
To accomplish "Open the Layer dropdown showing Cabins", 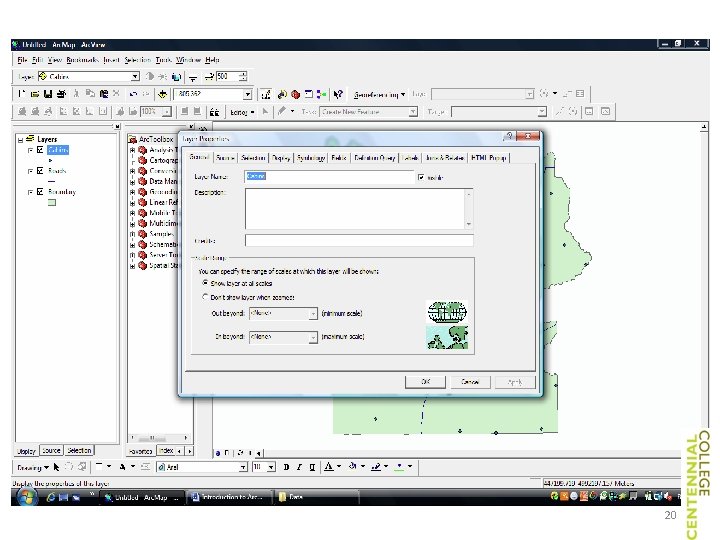I will click(135, 76).
